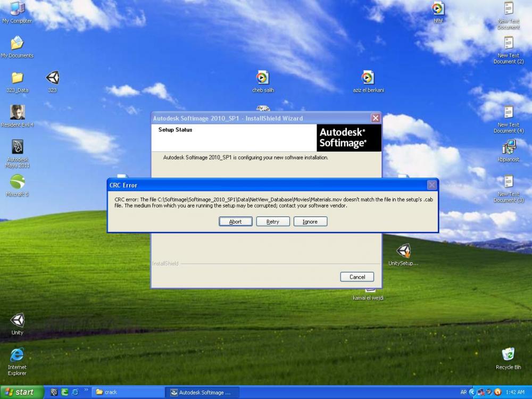Click the Ignore button in CRC Error
The width and height of the screenshot is (532, 399).
click(310, 221)
